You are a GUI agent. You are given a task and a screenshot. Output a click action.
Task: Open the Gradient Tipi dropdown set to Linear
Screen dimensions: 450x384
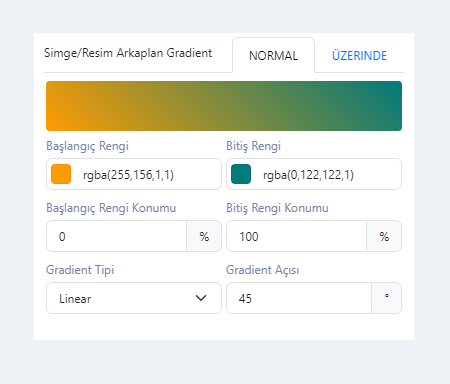134,298
